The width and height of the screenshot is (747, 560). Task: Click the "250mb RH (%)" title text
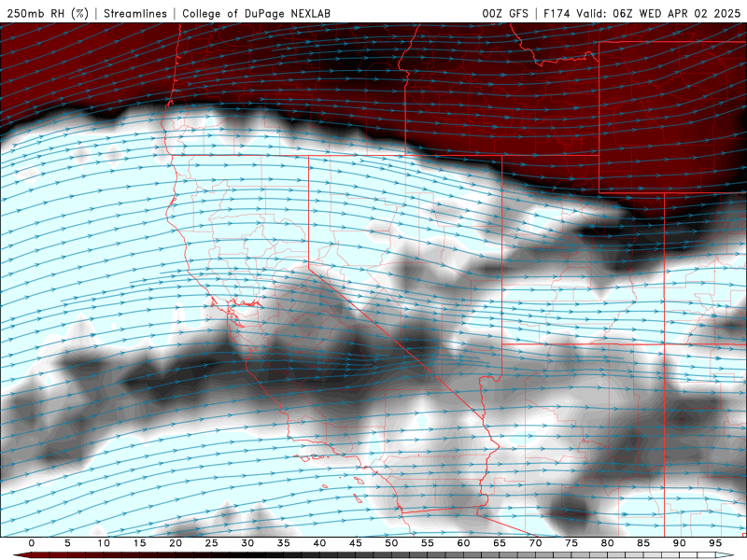tap(48, 13)
